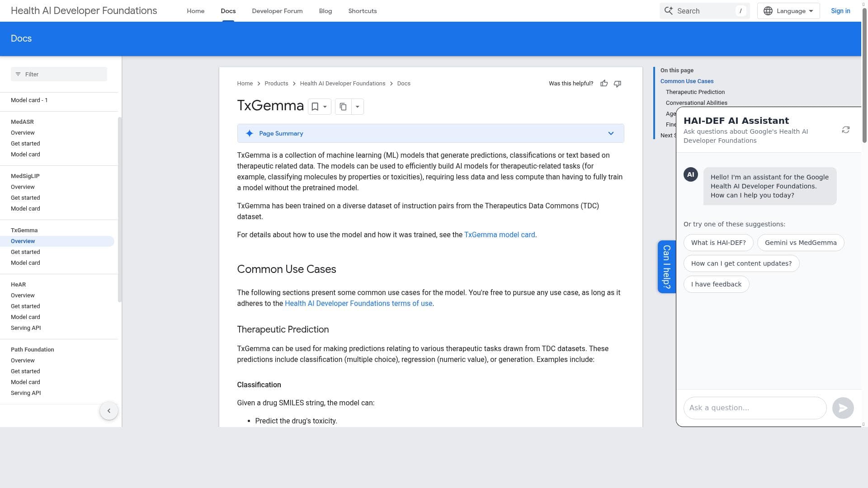This screenshot has width=868, height=488.
Task: Jump to Therapeutic Prediction in On this page
Action: [x=695, y=92]
